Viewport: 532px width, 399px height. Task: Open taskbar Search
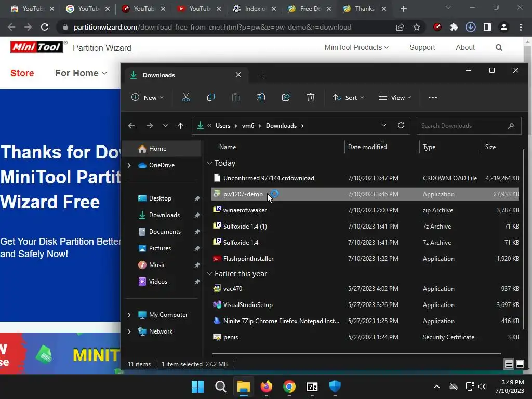pyautogui.click(x=220, y=387)
